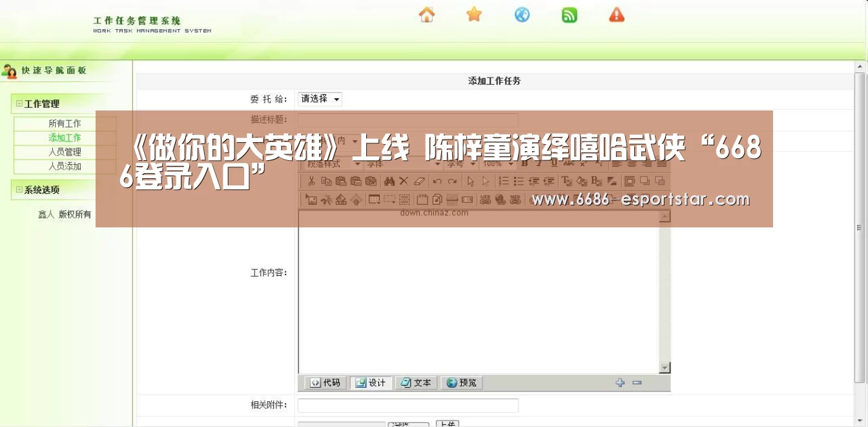Click the blue globe icon in the header
Viewport: 868px width, 427px height.
tap(522, 14)
